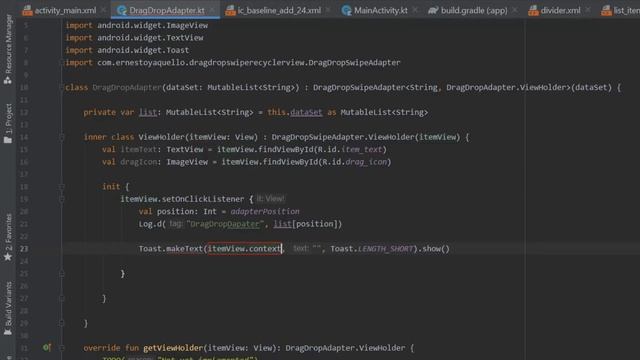Click the activity_main.xml file icon
640x360 pixels.
click(27, 10)
